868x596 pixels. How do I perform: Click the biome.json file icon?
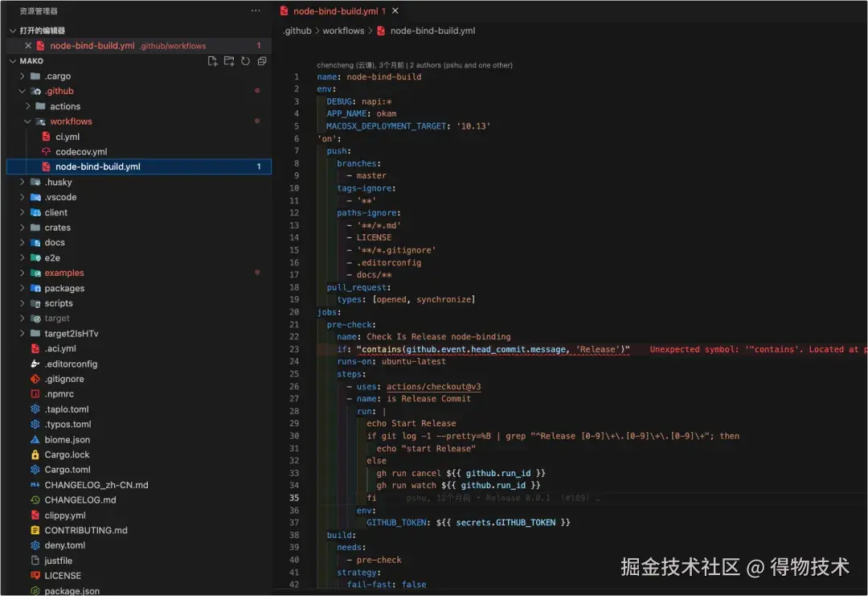tap(35, 439)
